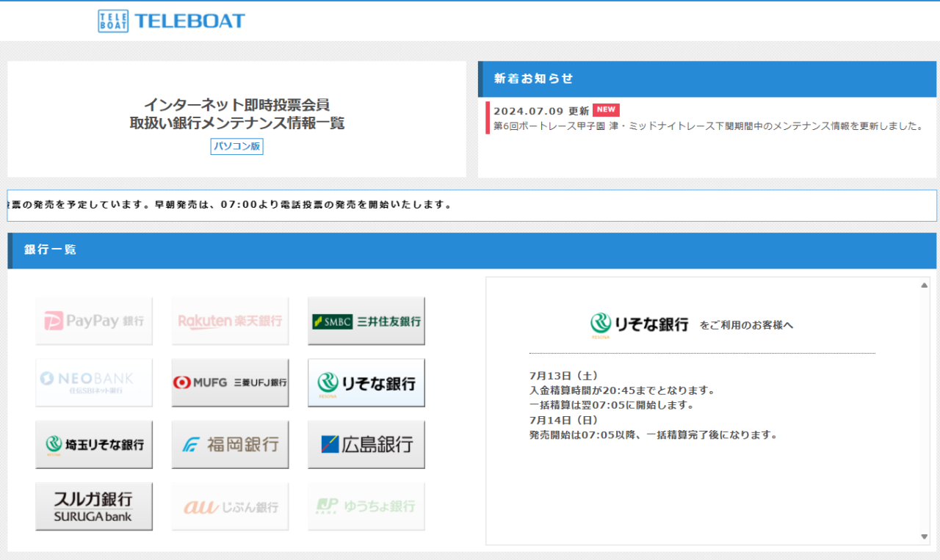Select the りそな銀行 bank button

tap(366, 382)
